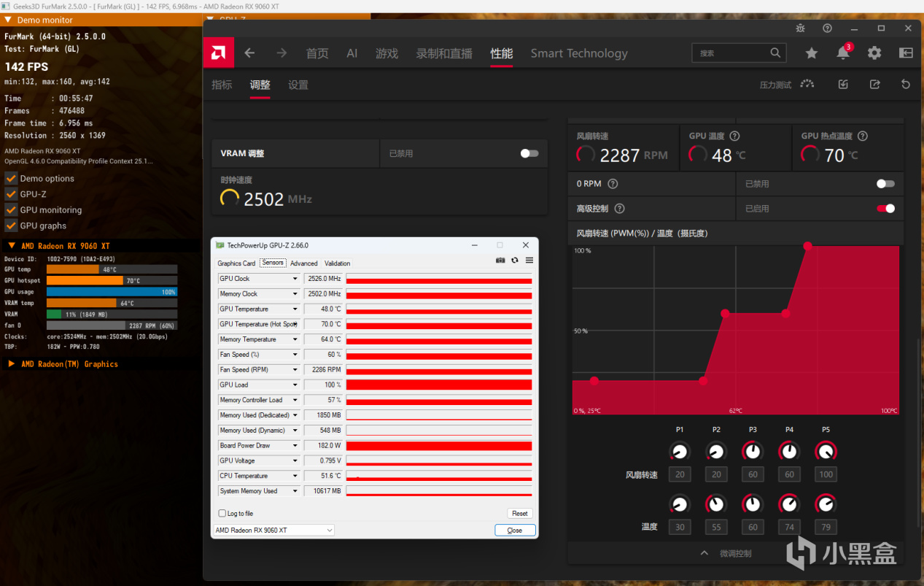924x586 pixels.
Task: Open the help question-mark icon in AMD title bar
Action: coord(827,28)
